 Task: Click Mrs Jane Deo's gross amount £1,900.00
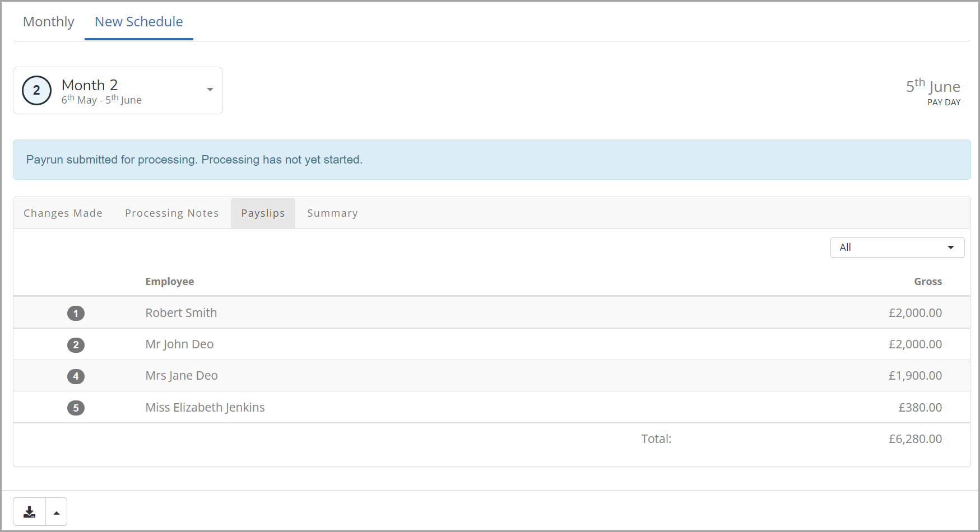pos(915,375)
